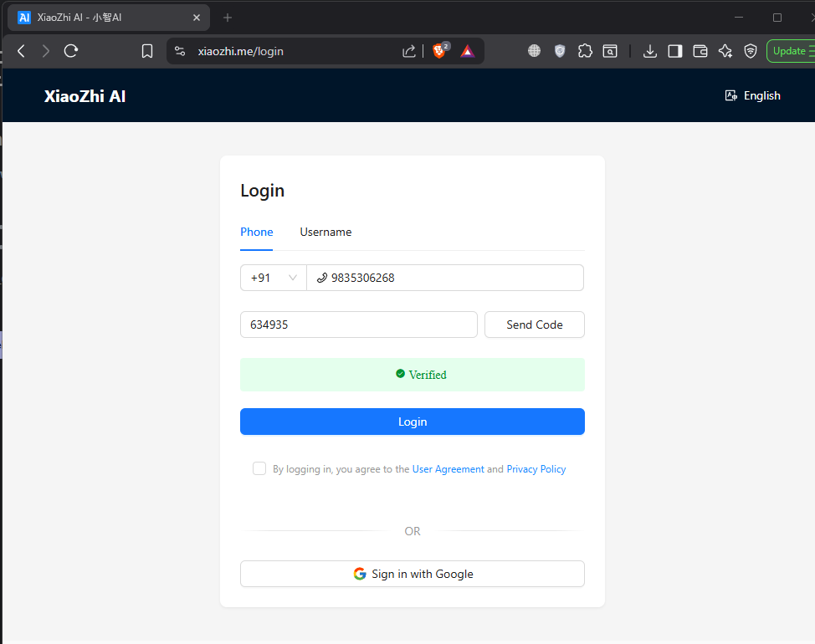Close the XiaoZhi AI tab

coord(197,18)
